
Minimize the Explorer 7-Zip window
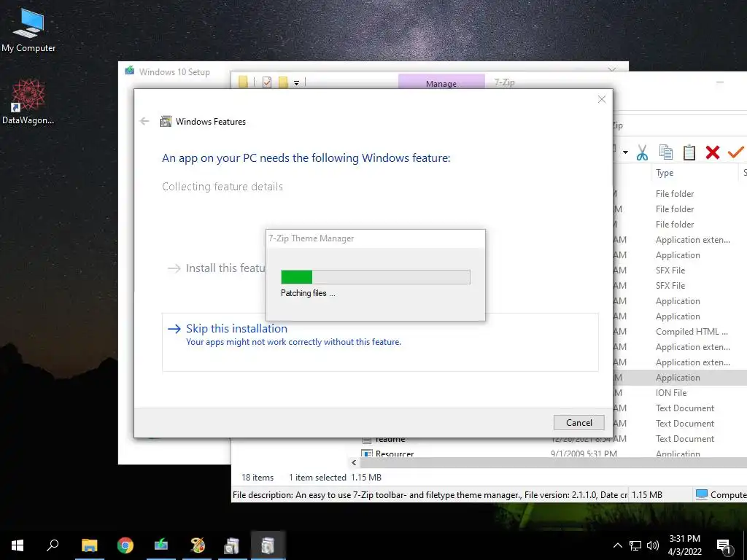point(720,82)
